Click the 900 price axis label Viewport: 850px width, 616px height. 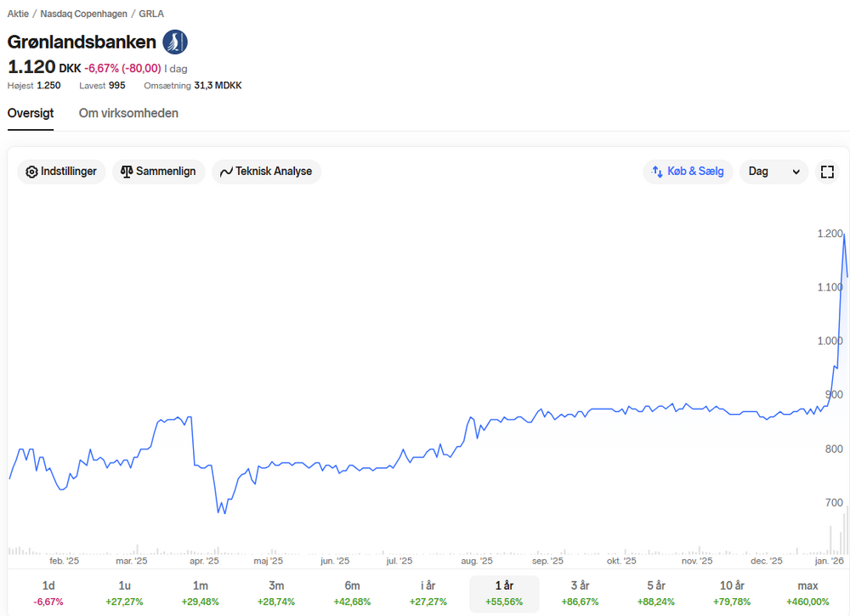click(834, 395)
